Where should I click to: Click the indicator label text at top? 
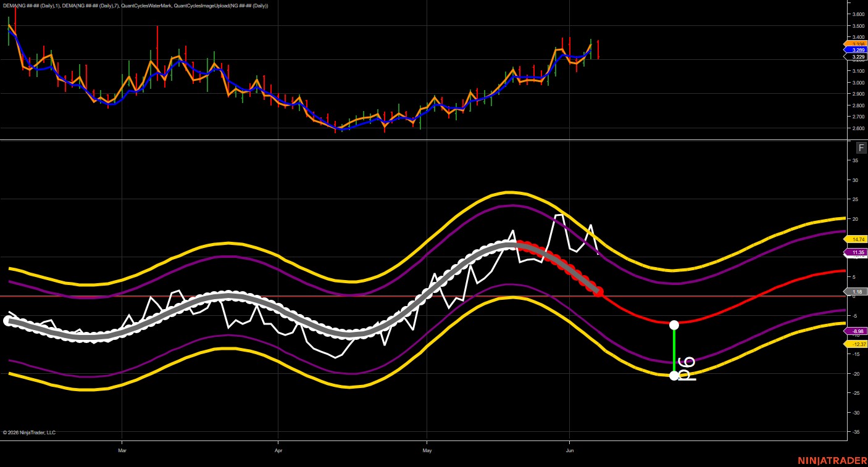[x=136, y=6]
